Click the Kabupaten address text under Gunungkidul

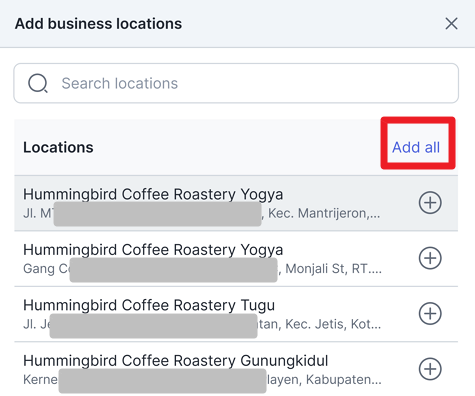click(x=343, y=379)
